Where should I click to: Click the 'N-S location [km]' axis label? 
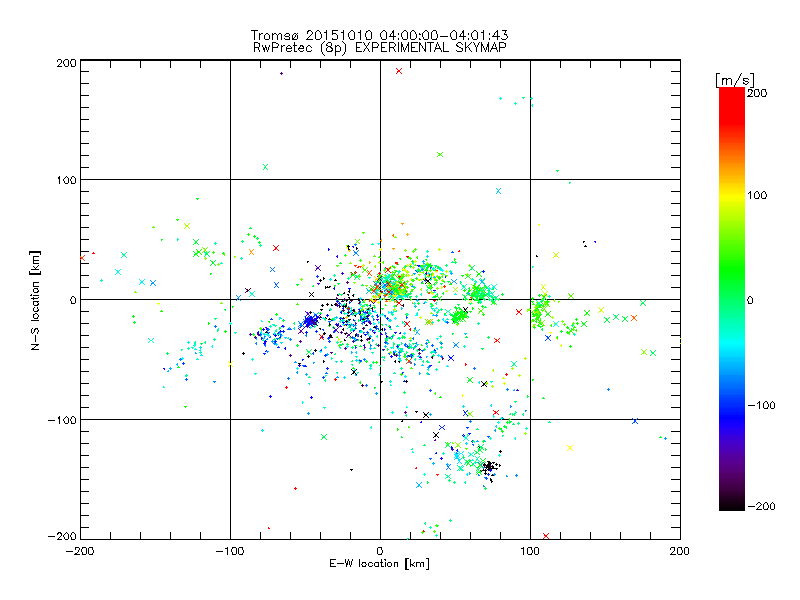[35, 300]
